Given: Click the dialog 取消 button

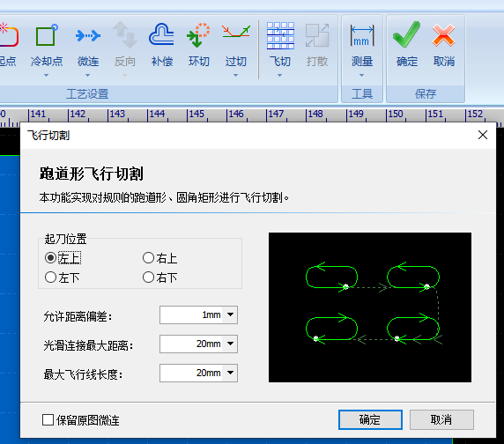Looking at the screenshot, I should pos(441,419).
